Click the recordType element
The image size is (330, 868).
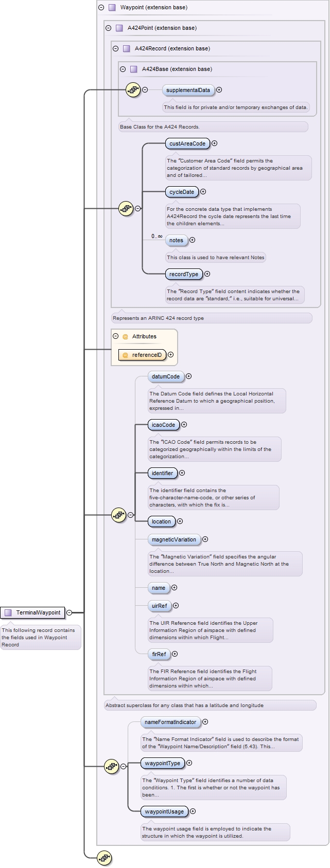(x=184, y=274)
